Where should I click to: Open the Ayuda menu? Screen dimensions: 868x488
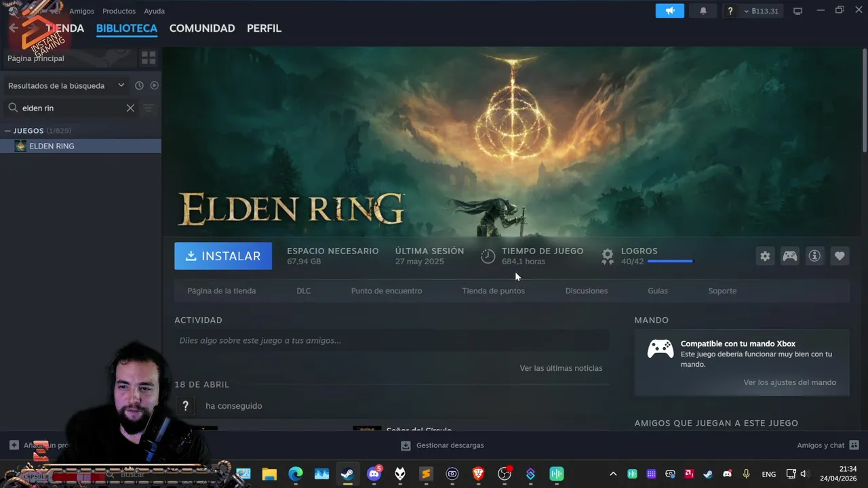click(x=154, y=12)
